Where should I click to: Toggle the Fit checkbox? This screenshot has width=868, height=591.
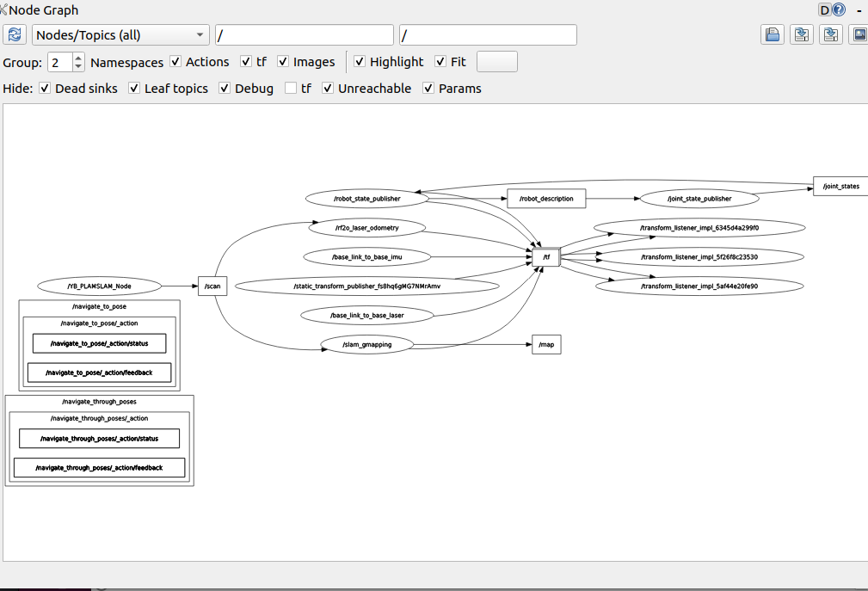pyautogui.click(x=440, y=62)
